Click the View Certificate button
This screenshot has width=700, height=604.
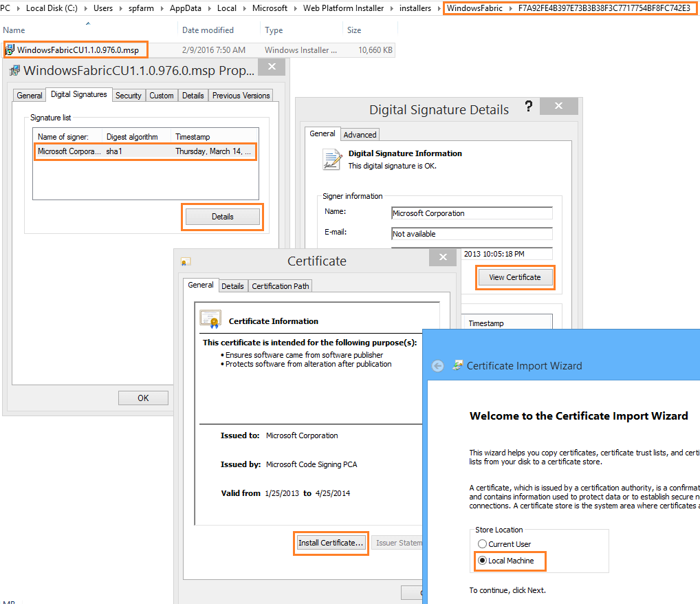click(515, 277)
